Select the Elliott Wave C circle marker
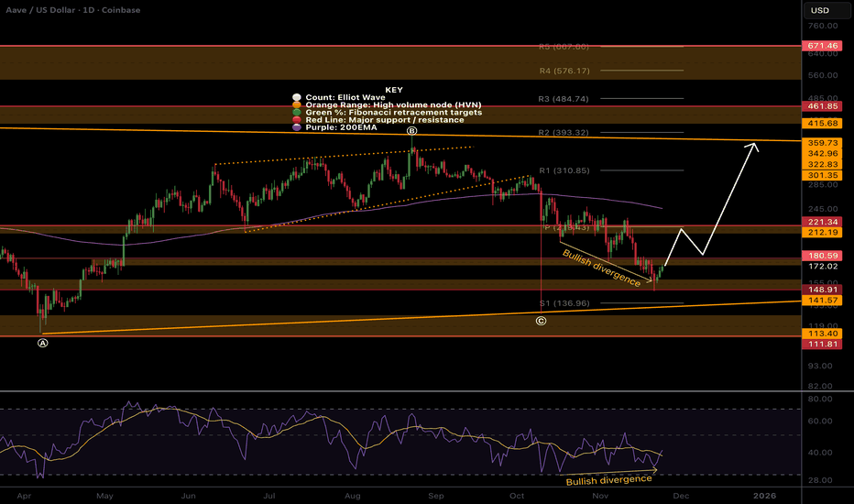Viewport: 854px width, 504px height. (x=541, y=320)
